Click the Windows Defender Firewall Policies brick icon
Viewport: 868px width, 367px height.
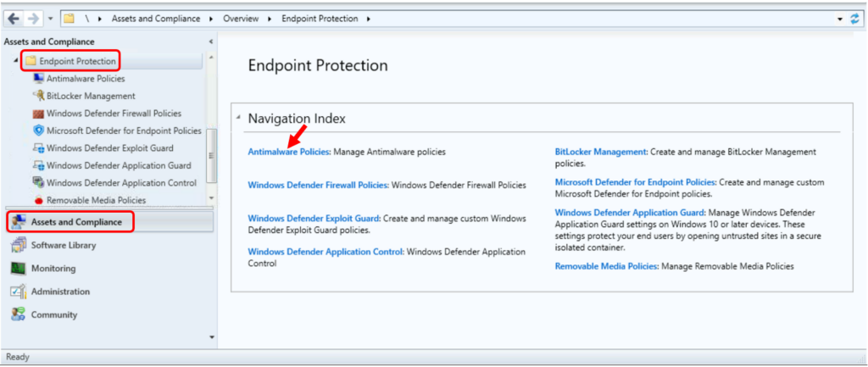click(38, 114)
